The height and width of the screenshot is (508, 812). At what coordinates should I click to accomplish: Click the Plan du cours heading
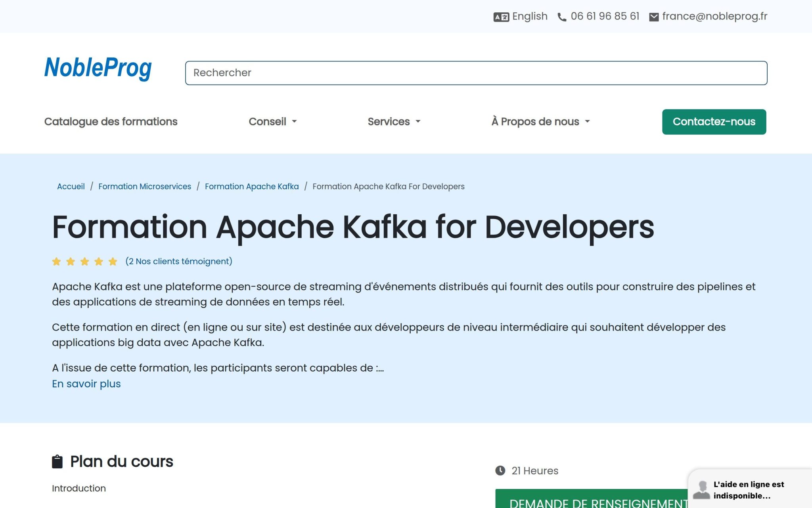point(122,462)
